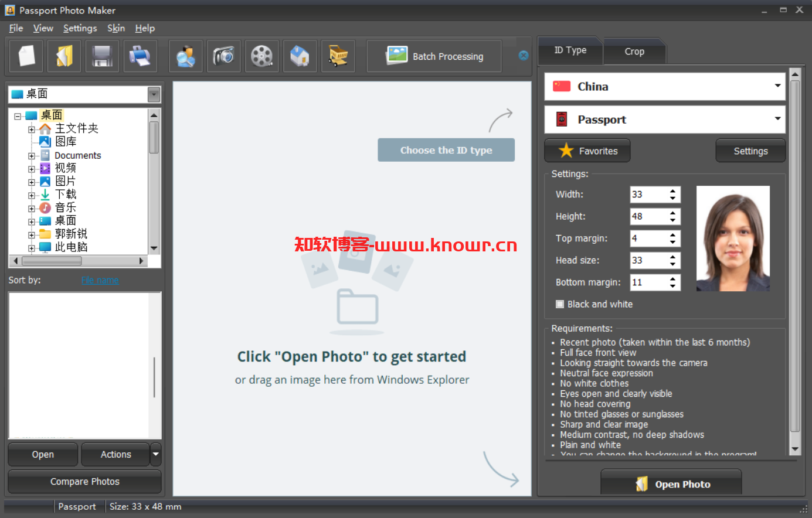The height and width of the screenshot is (518, 812).
Task: Click the Actions button
Action: pos(115,454)
